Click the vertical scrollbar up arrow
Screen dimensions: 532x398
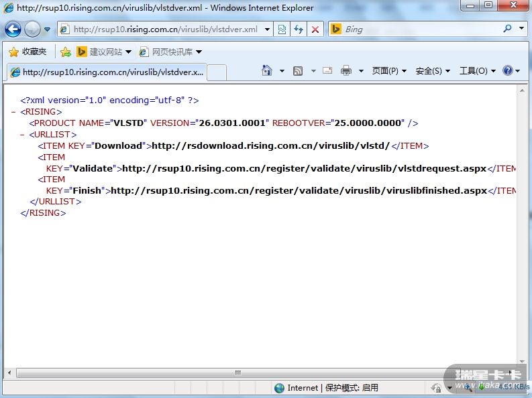pyautogui.click(x=522, y=90)
